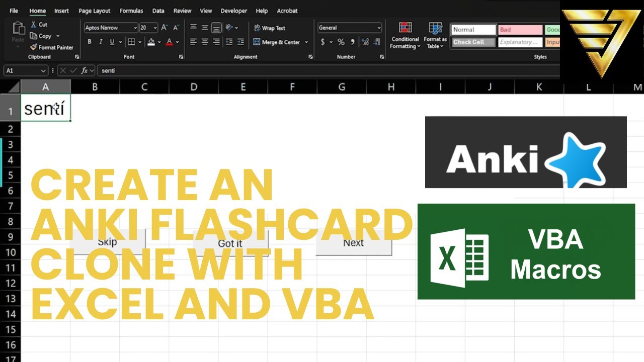Toggle Wrap Text

pos(270,28)
